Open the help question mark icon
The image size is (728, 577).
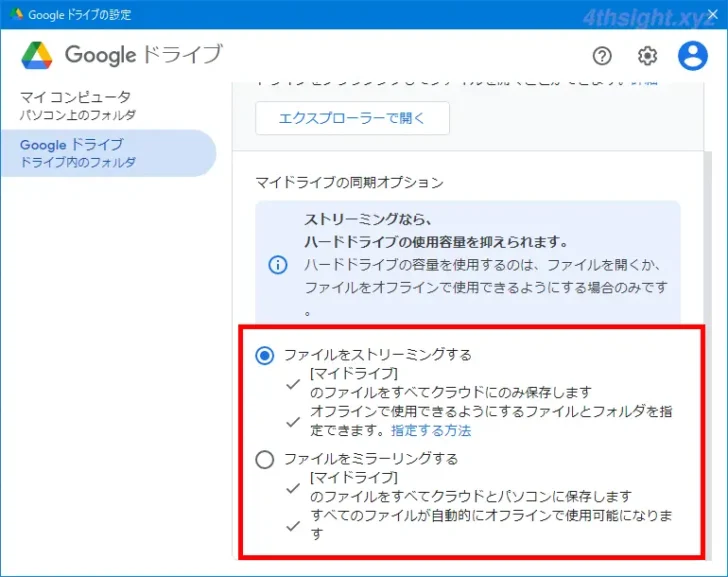tap(602, 56)
